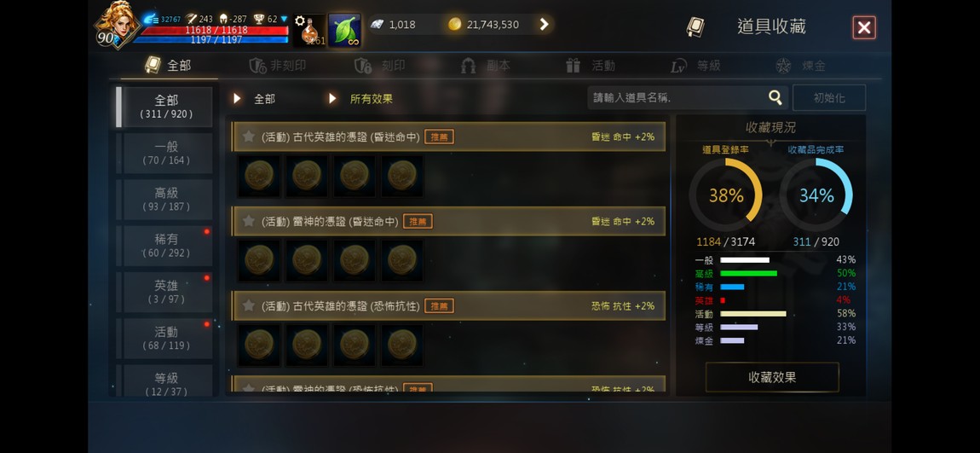Screen dimensions: 980x453
Task: Toggle favorite star for 古代英雄的憑證 (昏迷命中)
Action: point(248,136)
